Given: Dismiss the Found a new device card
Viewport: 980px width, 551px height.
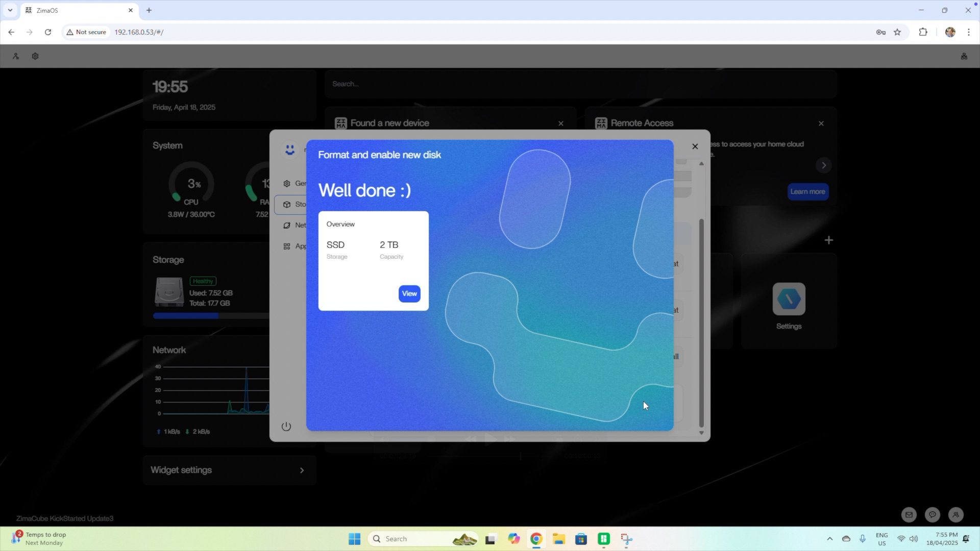Looking at the screenshot, I should tap(561, 123).
